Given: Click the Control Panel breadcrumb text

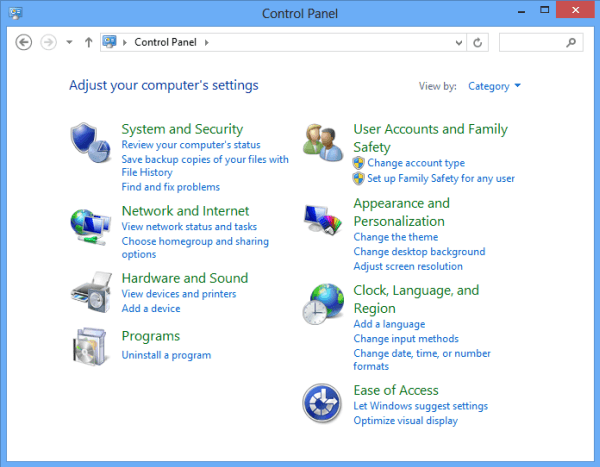Looking at the screenshot, I should [x=165, y=42].
